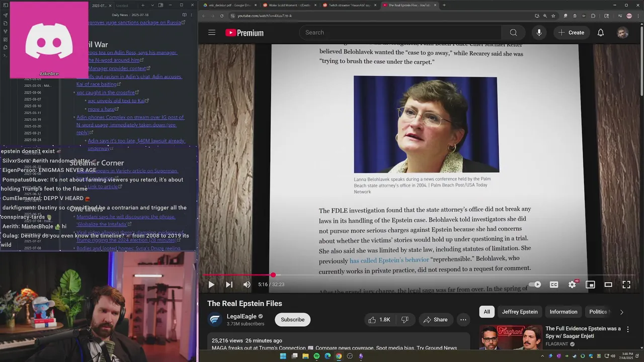Screen dimensions: 644x362
Task: Open command palette terminal icon in Obsidian
Action: click(5, 55)
